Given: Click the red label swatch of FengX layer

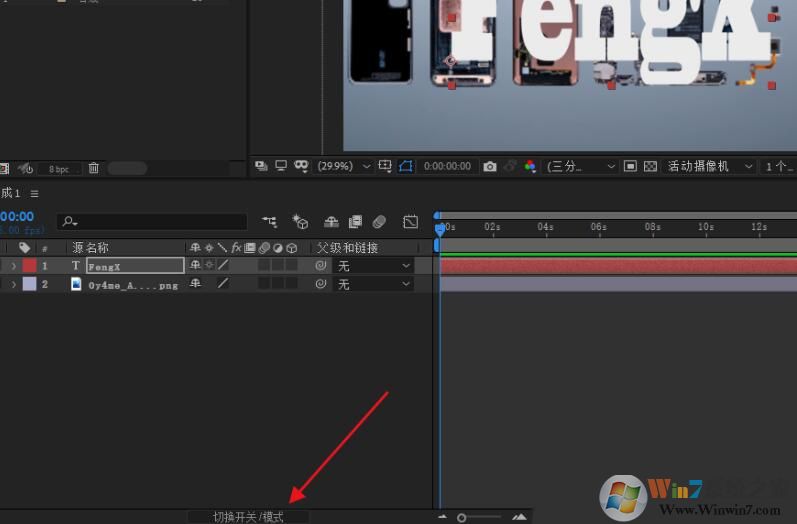Looking at the screenshot, I should point(29,266).
